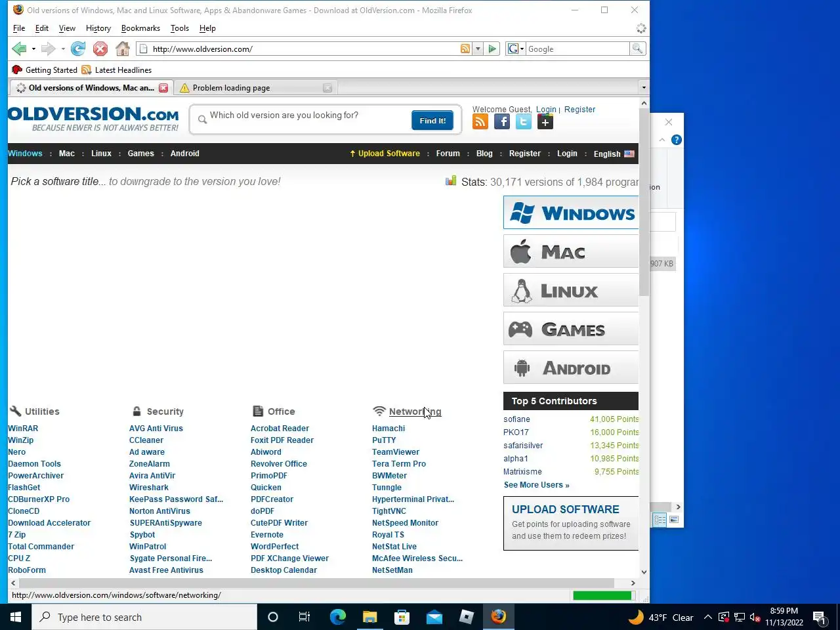The height and width of the screenshot is (630, 840).
Task: Switch to the Problem loading page tab
Action: (256, 88)
